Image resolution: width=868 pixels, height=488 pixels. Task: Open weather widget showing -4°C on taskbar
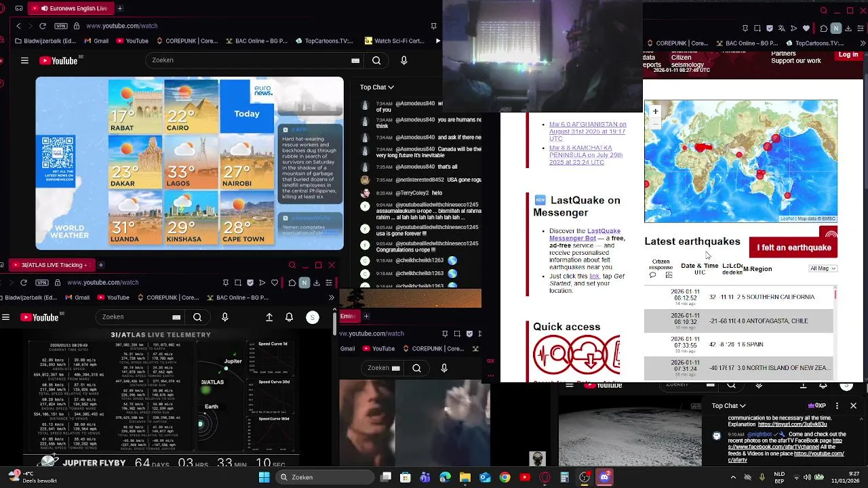33,477
